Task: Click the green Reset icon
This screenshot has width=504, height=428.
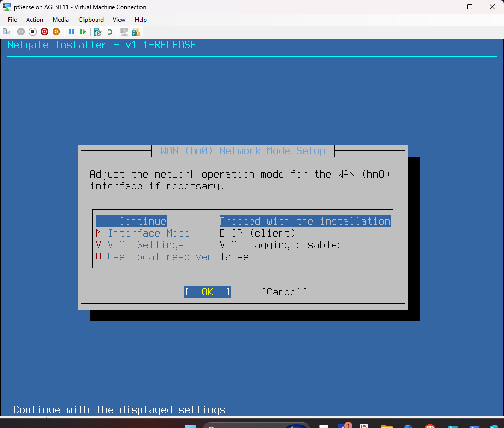Action: [x=83, y=32]
